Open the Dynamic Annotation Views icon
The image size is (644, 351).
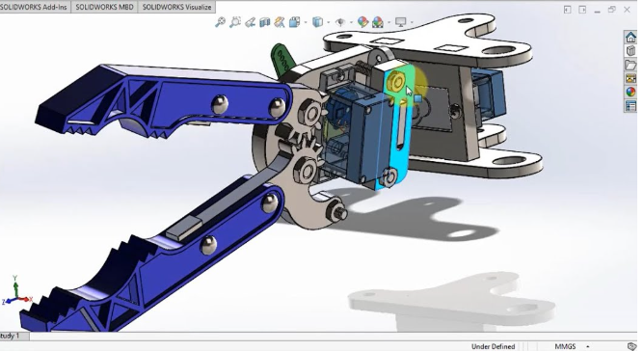[x=280, y=22]
